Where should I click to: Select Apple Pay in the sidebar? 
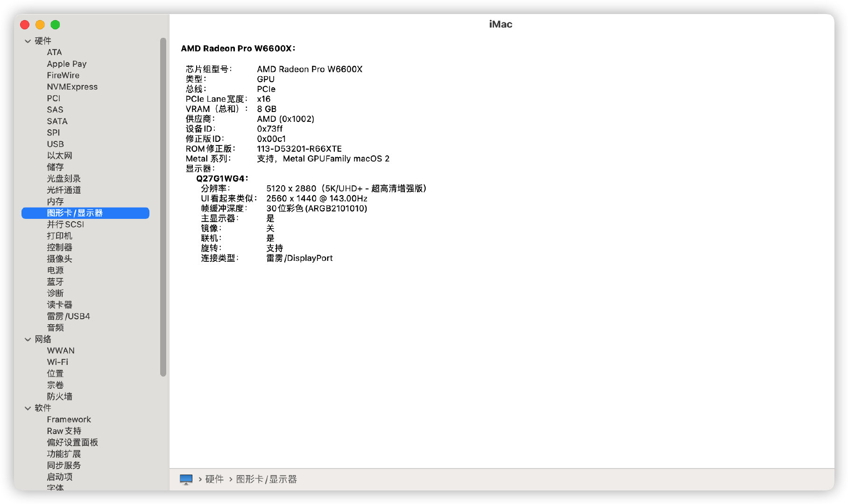[66, 64]
